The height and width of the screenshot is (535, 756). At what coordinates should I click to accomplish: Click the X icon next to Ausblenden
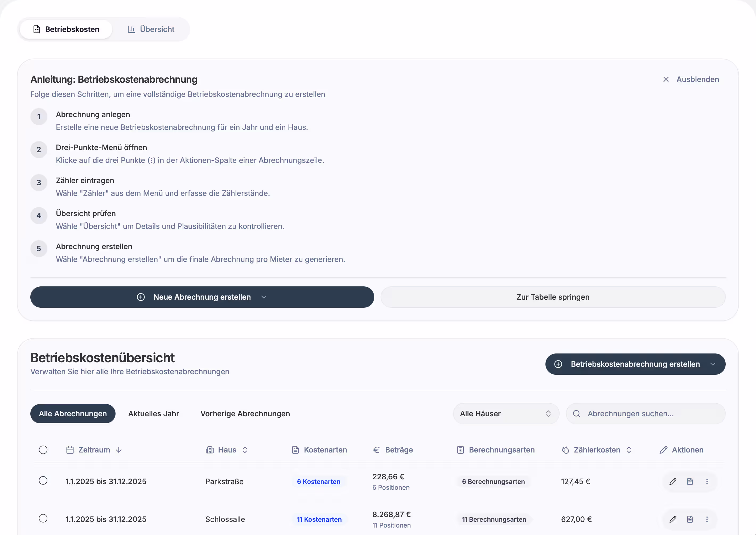[x=666, y=79]
